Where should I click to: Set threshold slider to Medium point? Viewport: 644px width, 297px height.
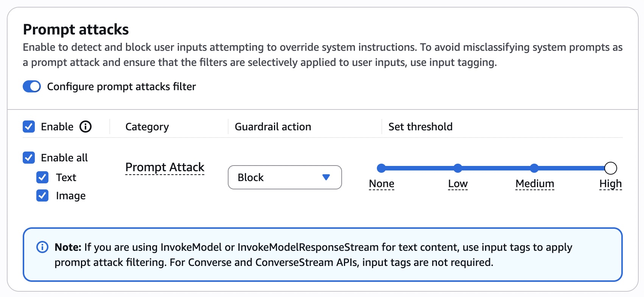(534, 168)
